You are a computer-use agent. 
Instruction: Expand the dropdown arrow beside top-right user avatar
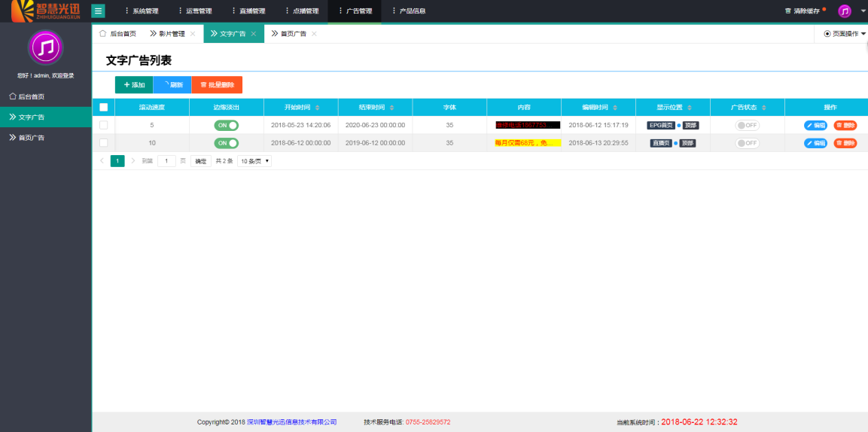pos(863,11)
